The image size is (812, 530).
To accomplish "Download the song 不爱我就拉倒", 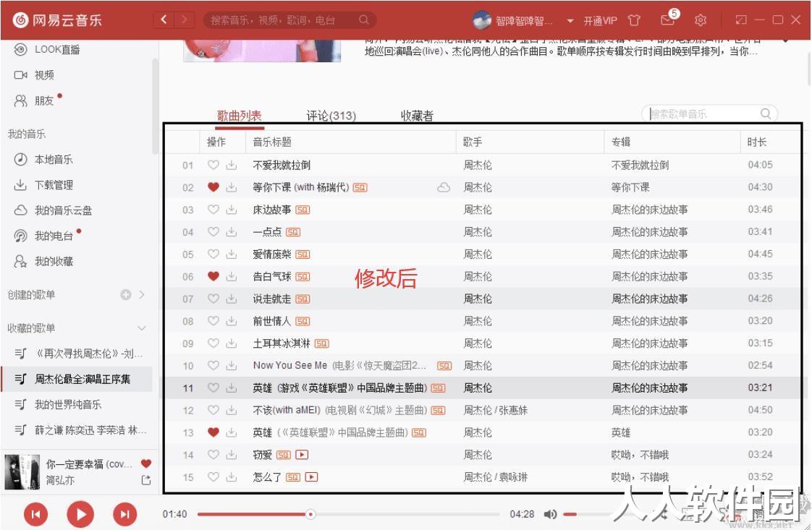I will [x=231, y=165].
